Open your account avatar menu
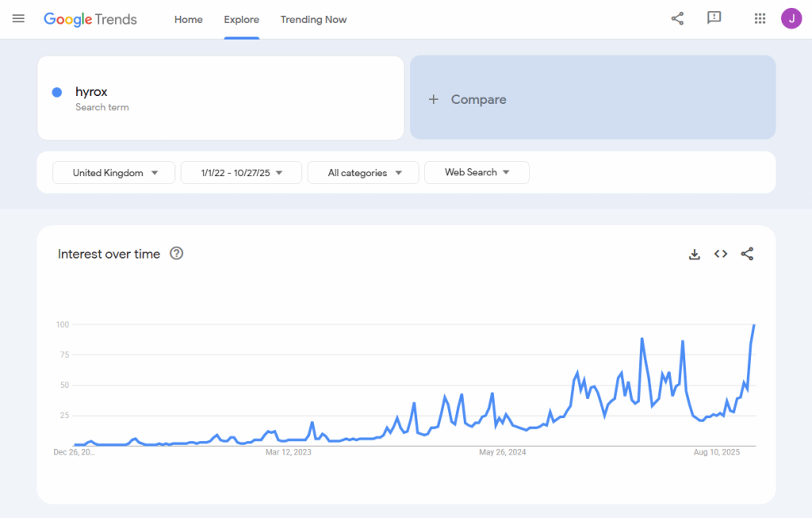Viewport: 812px width, 518px height. coord(791,18)
